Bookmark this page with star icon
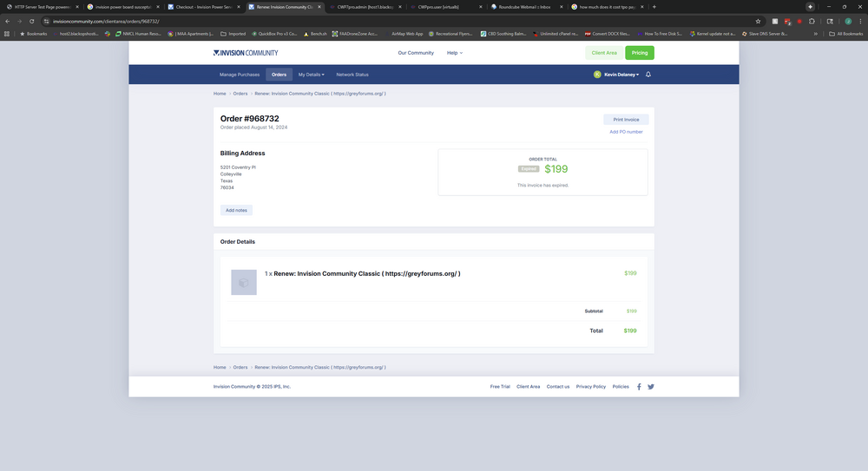Viewport: 868px width, 471px height. [758, 21]
